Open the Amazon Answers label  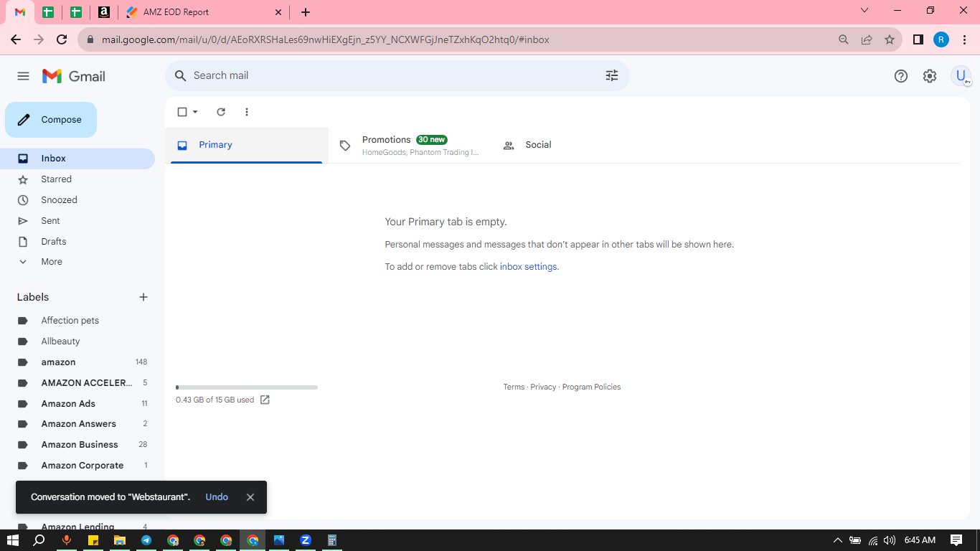77,424
